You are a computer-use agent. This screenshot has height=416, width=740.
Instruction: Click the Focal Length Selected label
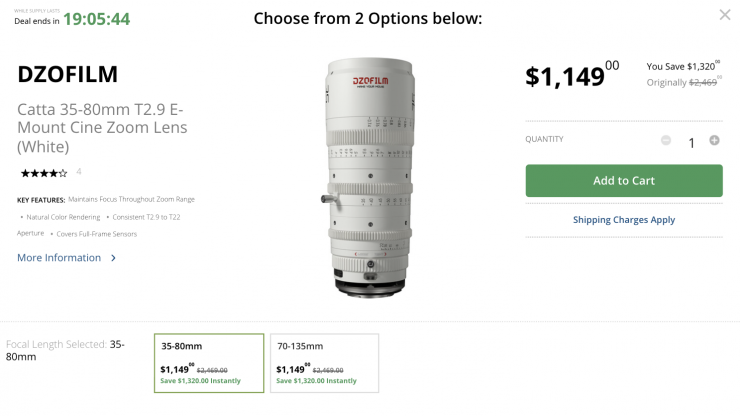57,344
